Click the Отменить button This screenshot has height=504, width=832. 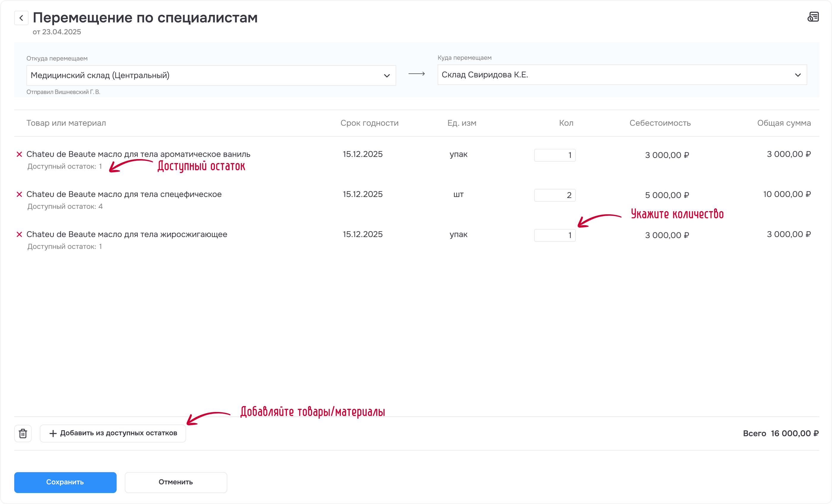tap(176, 482)
